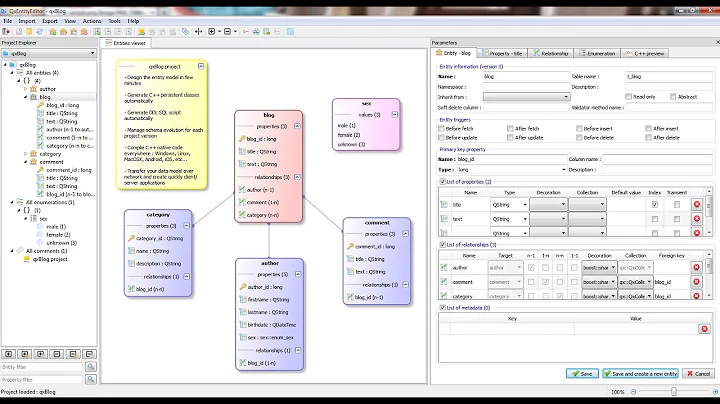Click the red key toolbar icon
The width and height of the screenshot is (720, 404).
246,32
